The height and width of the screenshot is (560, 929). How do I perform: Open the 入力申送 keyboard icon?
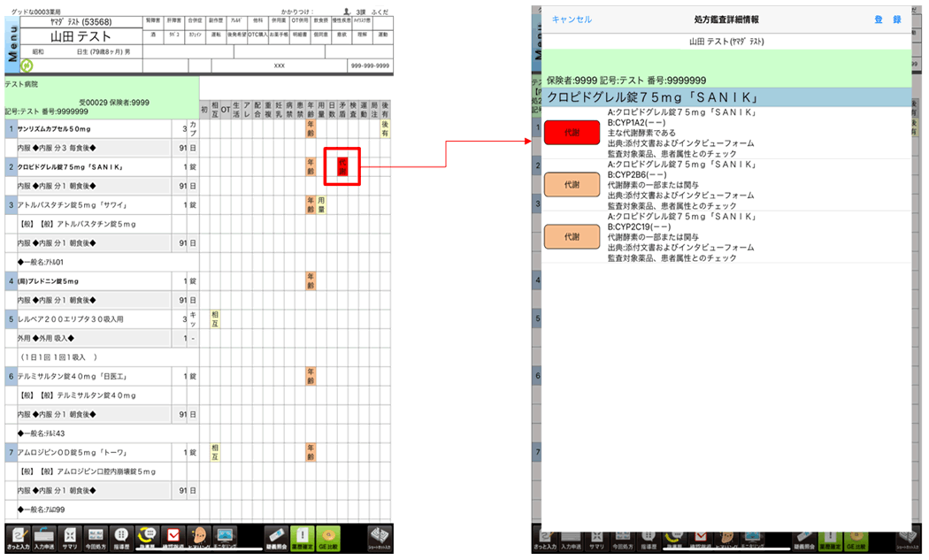tap(44, 539)
